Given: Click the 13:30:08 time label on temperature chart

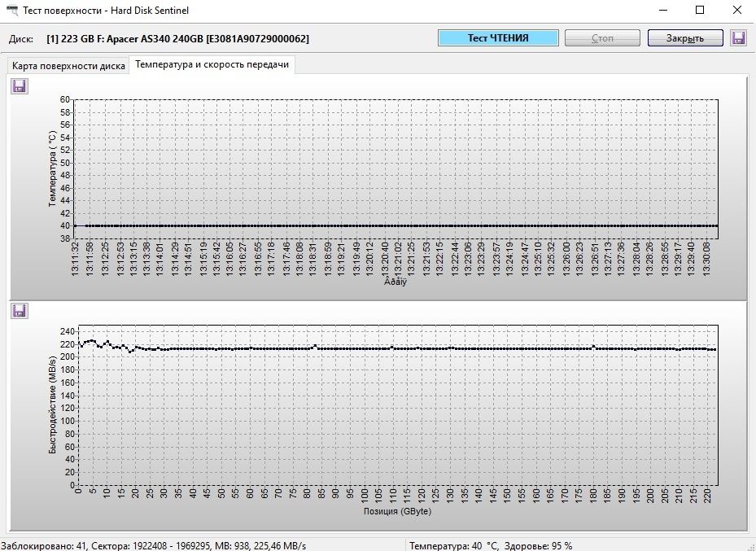Looking at the screenshot, I should pos(707,258).
